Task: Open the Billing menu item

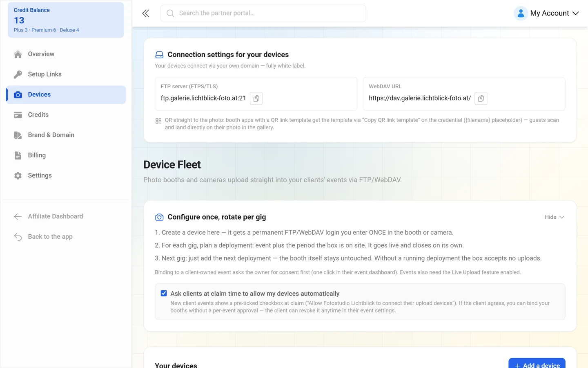Action: point(66,155)
